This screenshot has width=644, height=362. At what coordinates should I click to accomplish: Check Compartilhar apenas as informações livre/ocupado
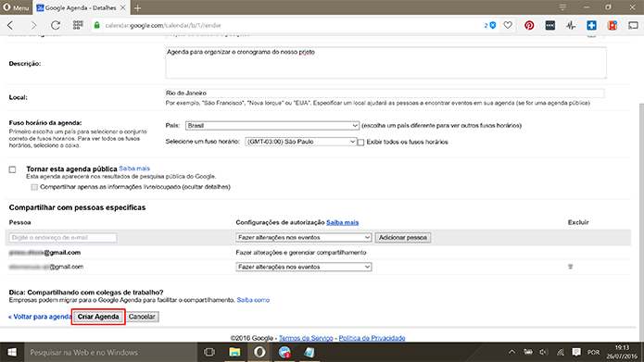pyautogui.click(x=34, y=187)
